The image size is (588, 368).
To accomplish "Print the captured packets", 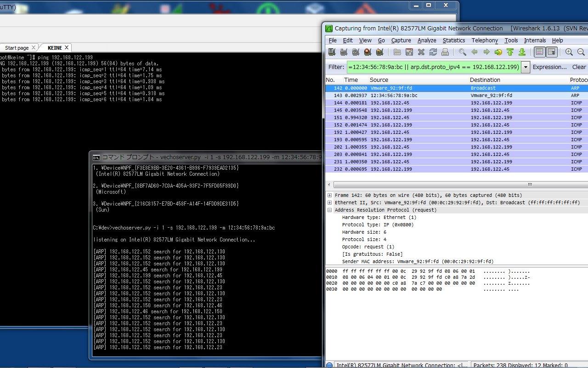I will pos(445,52).
